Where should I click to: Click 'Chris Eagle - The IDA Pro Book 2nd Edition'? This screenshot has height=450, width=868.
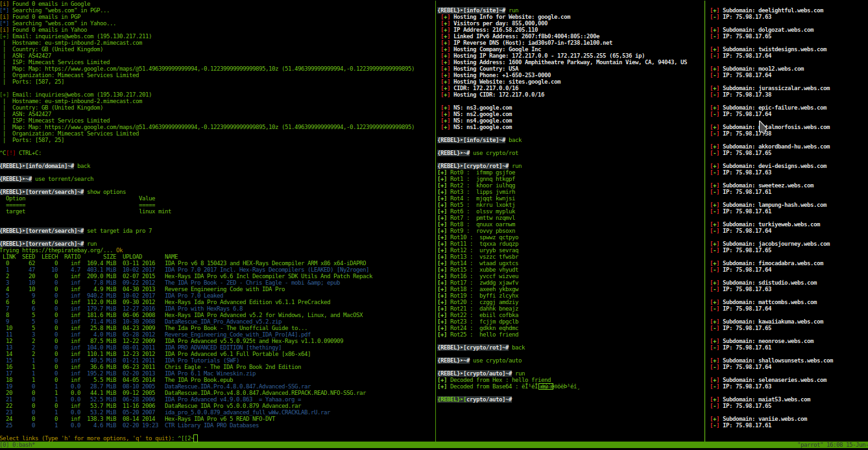[x=233, y=367]
